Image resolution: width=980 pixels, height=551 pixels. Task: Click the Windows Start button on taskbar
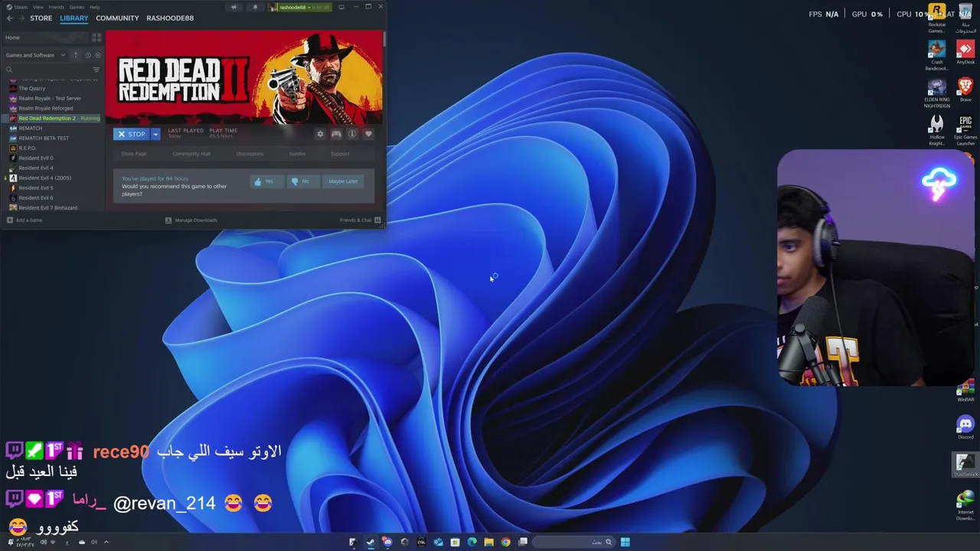(625, 542)
